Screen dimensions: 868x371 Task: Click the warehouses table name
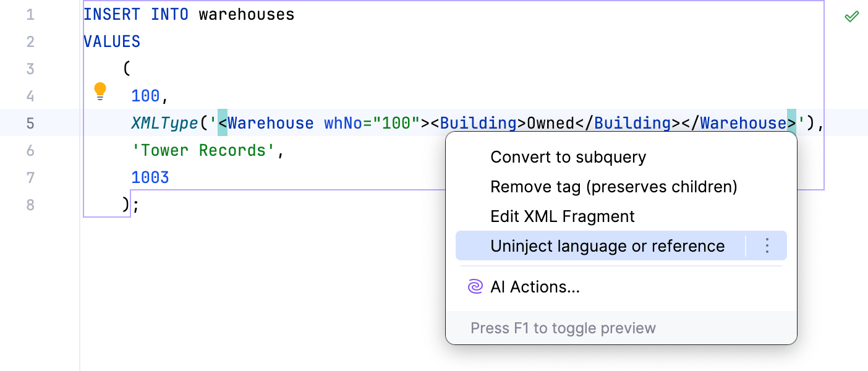coord(246,14)
